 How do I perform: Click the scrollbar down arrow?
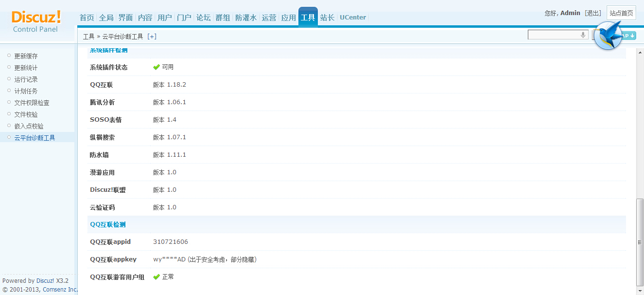tap(640, 291)
